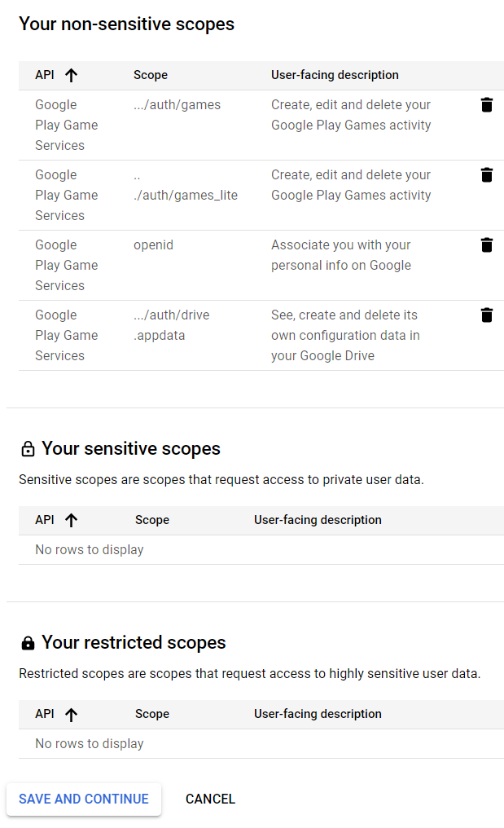Delete the drive.appdata scope row

[487, 315]
